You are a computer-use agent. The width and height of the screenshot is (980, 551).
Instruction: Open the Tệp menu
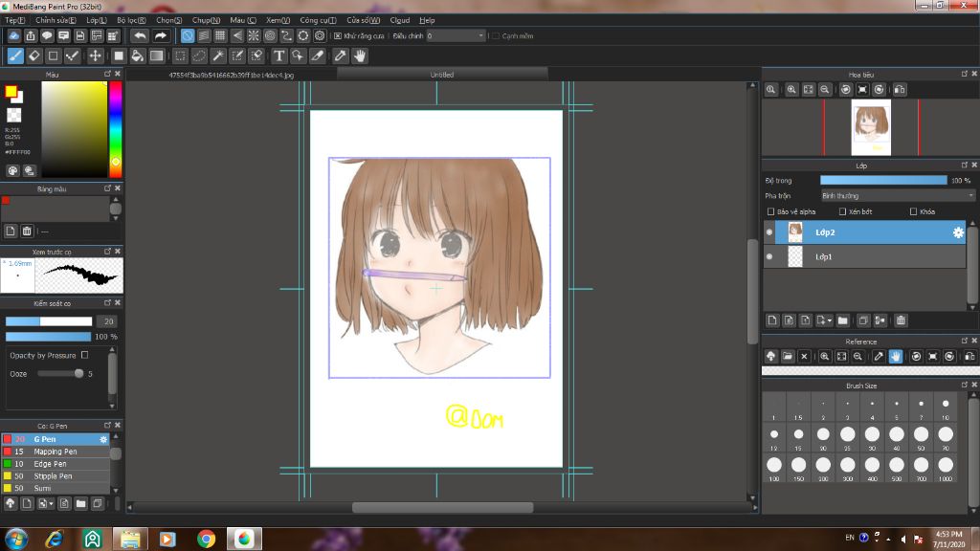(15, 20)
